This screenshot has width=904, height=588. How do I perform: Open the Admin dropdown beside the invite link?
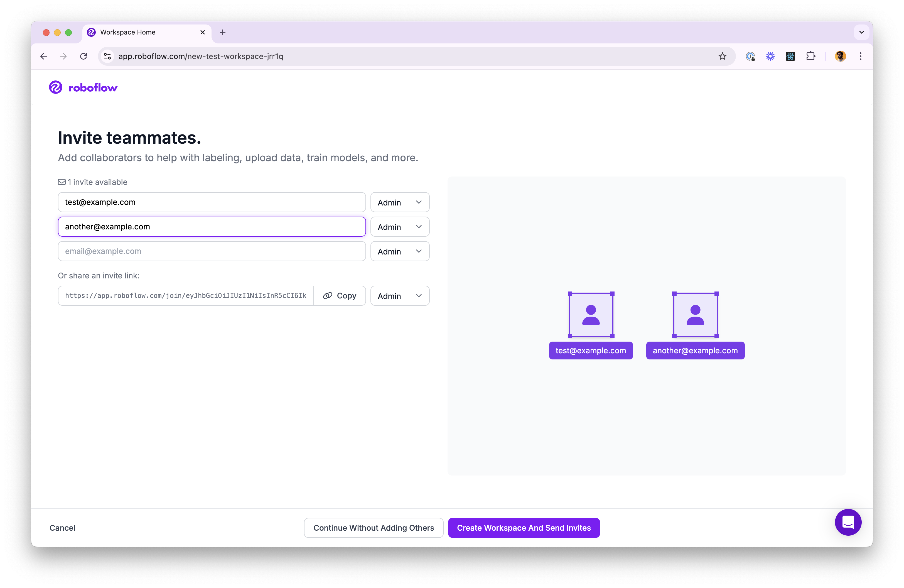pos(399,295)
